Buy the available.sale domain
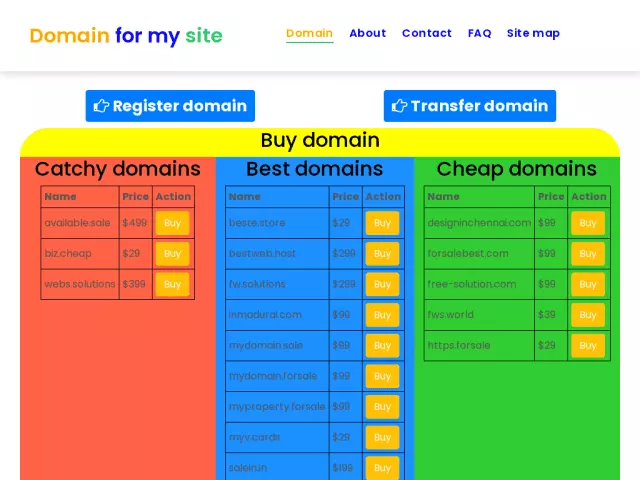Viewport: 640px width, 480px height. coord(172,223)
